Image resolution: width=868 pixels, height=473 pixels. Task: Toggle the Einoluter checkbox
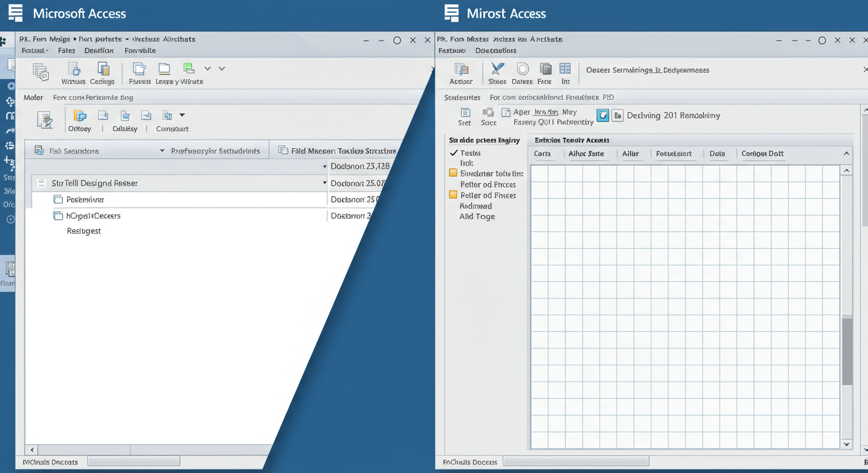pyautogui.click(x=453, y=173)
